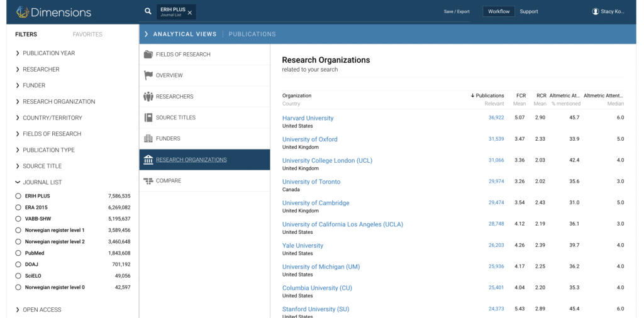Viewport: 644px width, 318px height.
Task: Select the ERIH PLUS journal list radio button
Action: 18,196
